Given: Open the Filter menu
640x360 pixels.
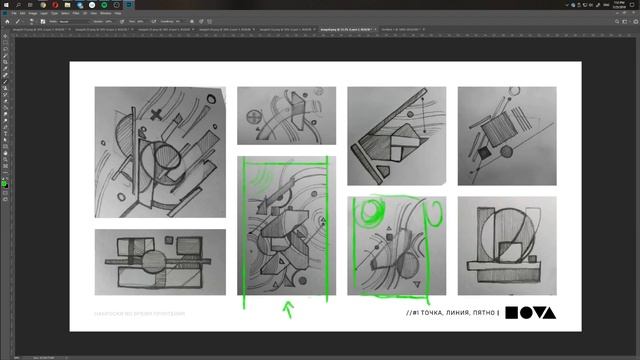Looking at the screenshot, I should pyautogui.click(x=76, y=13).
